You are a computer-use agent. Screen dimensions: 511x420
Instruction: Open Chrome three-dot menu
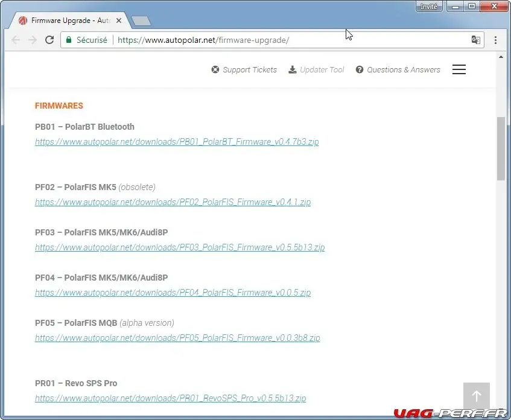(495, 40)
